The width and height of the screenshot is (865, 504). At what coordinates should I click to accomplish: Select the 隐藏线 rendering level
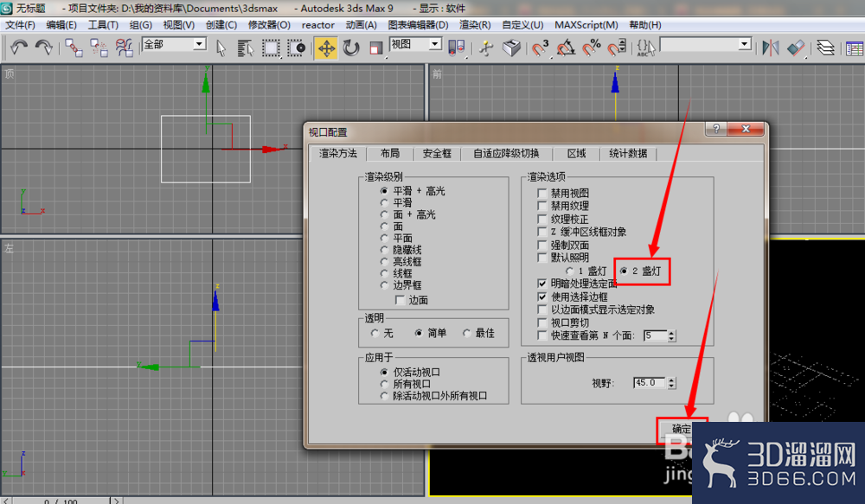[401, 250]
